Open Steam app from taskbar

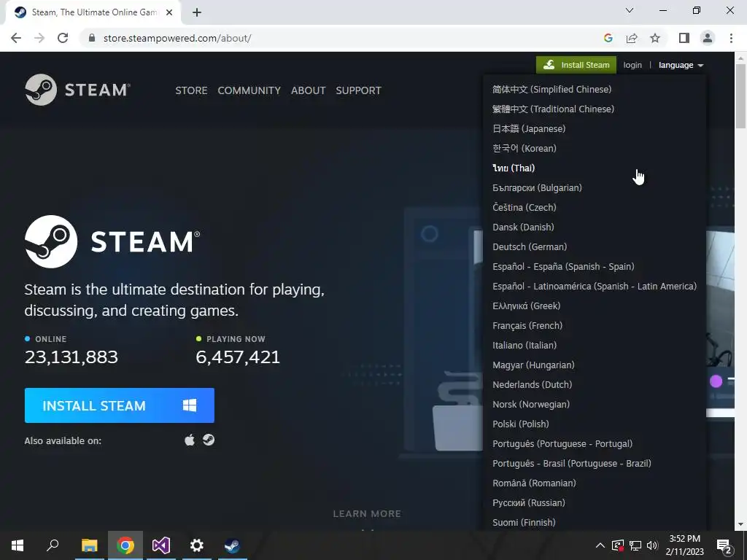pyautogui.click(x=233, y=545)
